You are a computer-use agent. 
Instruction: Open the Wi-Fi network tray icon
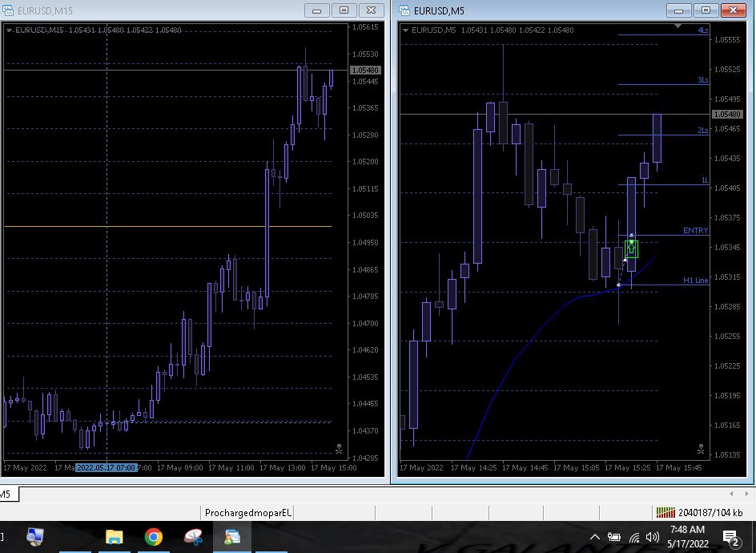(x=633, y=537)
